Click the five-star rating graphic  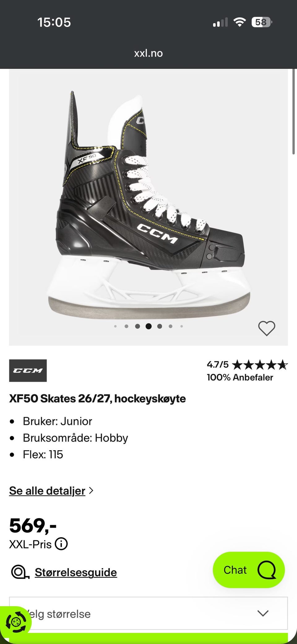pyautogui.click(x=260, y=365)
